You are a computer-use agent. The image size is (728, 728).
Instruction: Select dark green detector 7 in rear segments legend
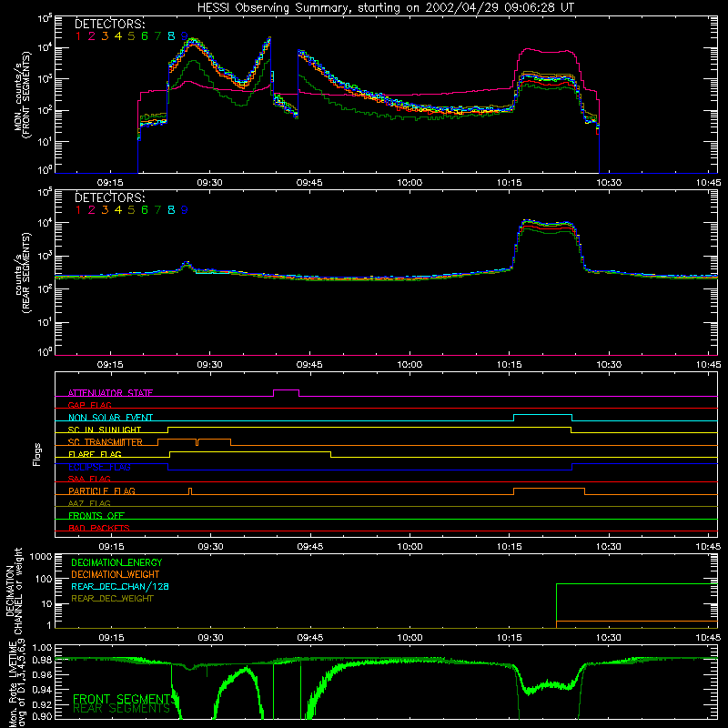157,210
